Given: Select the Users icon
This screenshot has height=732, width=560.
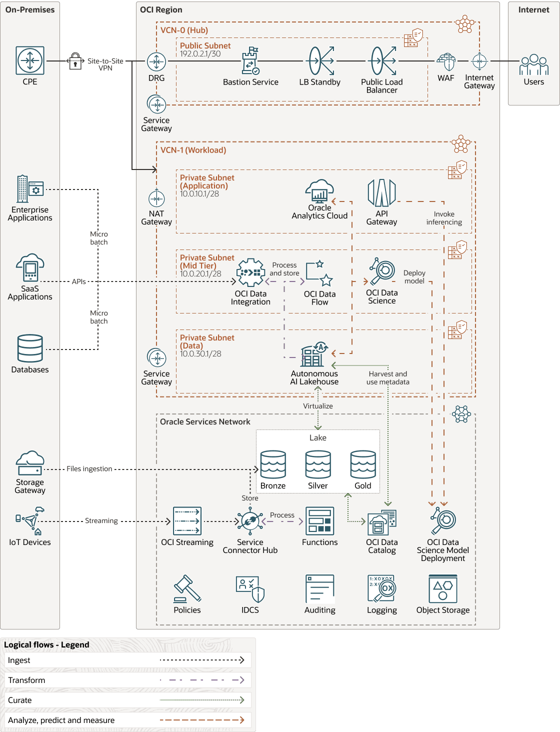Looking at the screenshot, I should 534,64.
